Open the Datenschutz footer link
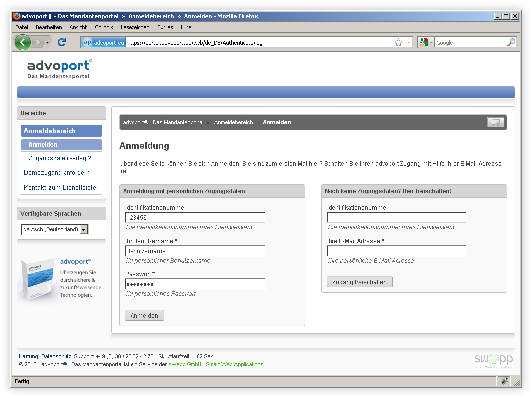This screenshot has width=532, height=398. tap(56, 356)
